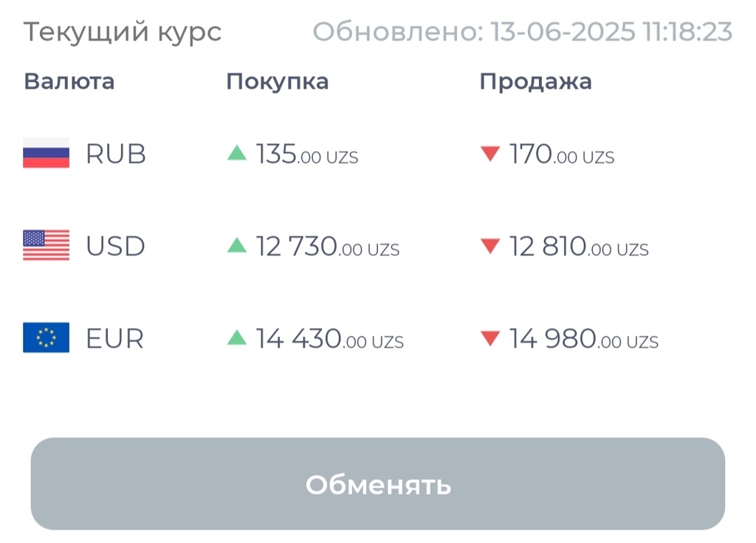The width and height of the screenshot is (756, 543).
Task: Tap the European Union flag icon
Action: point(46,338)
